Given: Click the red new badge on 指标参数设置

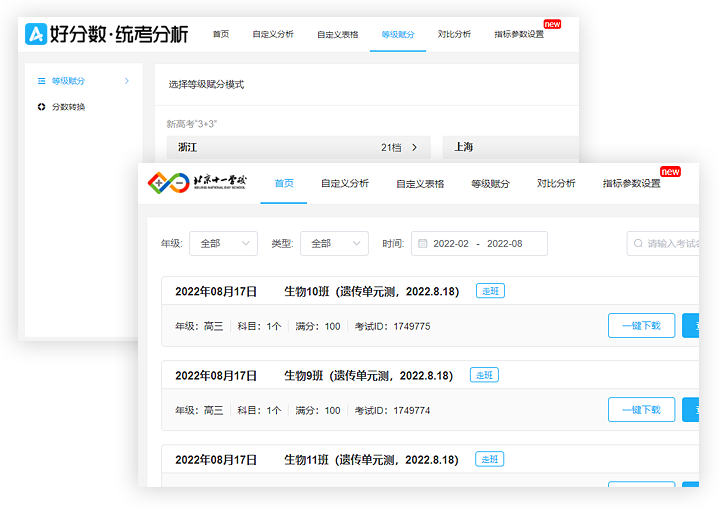Looking at the screenshot, I should coord(670,171).
